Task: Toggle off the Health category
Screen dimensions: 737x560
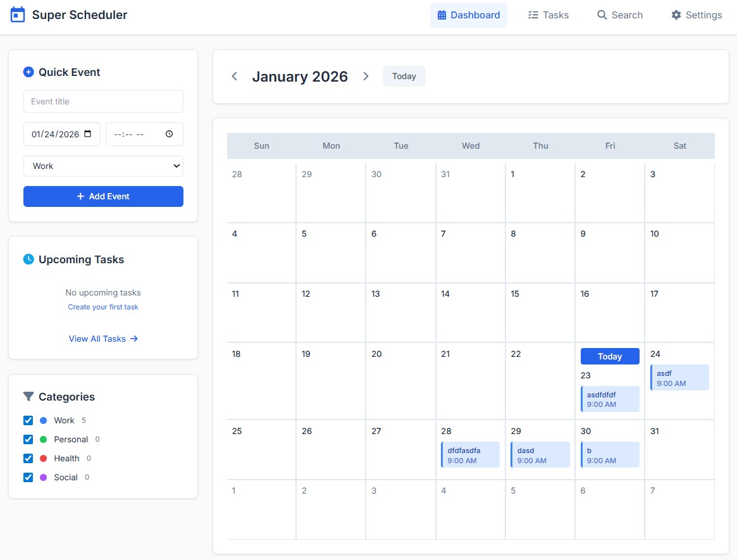Action: (28, 458)
